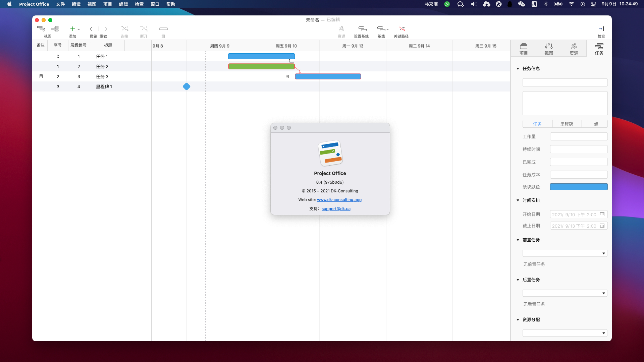Collapse the 时间安排 section
The width and height of the screenshot is (644, 362).
pos(518,200)
